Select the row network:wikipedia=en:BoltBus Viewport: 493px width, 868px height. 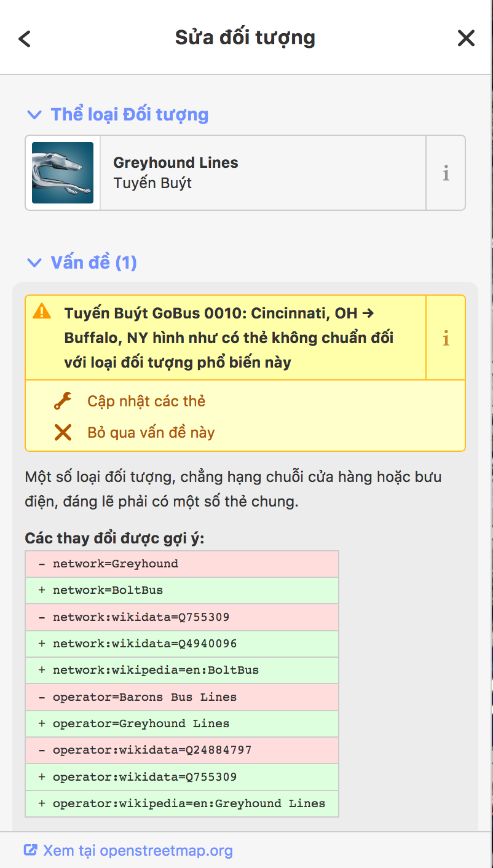click(182, 670)
